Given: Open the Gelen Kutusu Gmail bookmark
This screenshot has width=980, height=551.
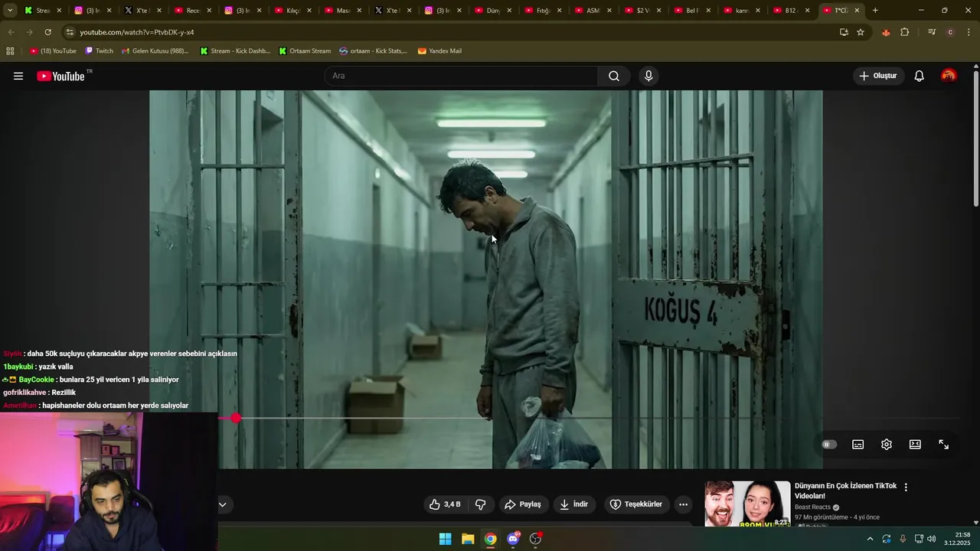Looking at the screenshot, I should click(155, 51).
